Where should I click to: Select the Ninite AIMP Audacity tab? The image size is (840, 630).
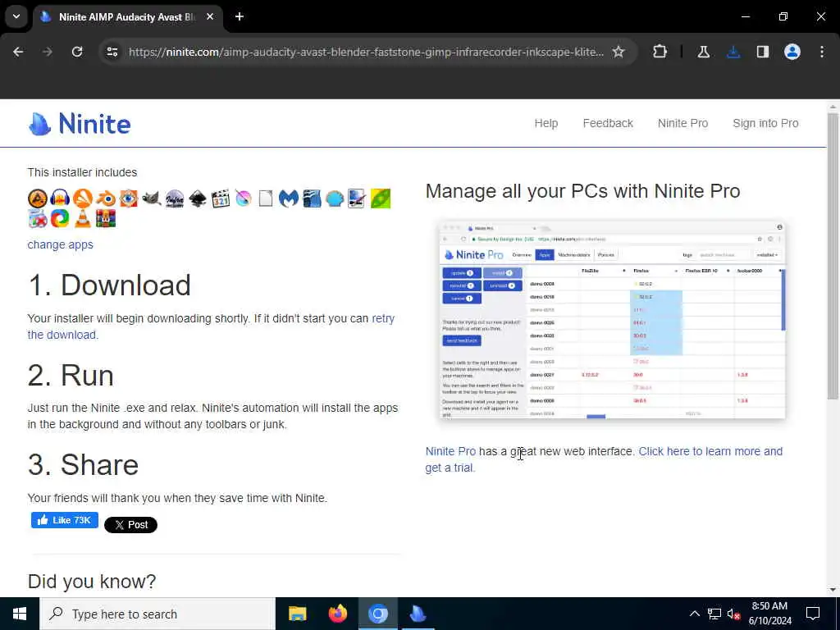(x=127, y=17)
